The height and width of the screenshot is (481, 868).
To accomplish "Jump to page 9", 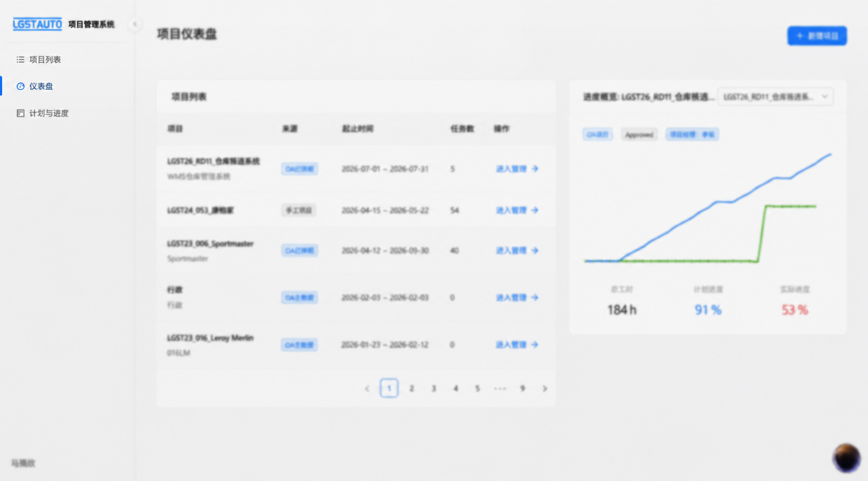I will click(x=522, y=388).
